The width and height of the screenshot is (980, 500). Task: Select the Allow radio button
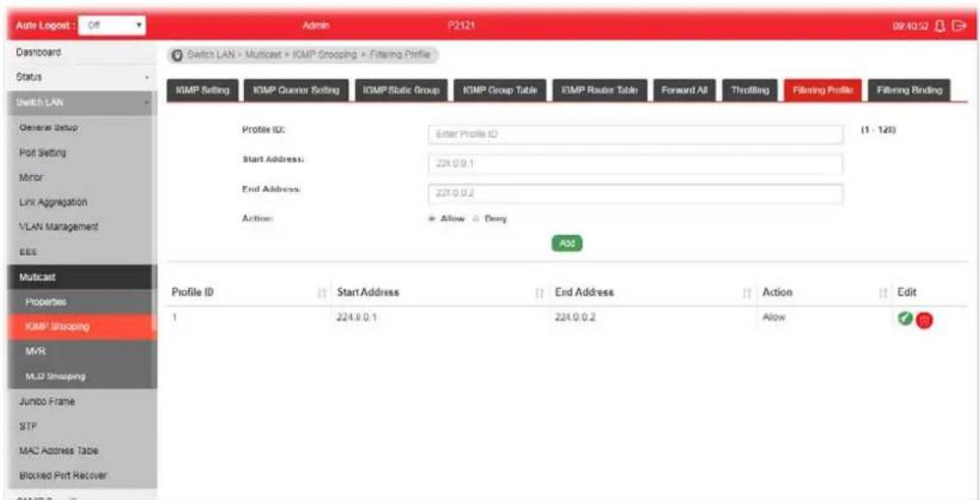click(x=432, y=219)
